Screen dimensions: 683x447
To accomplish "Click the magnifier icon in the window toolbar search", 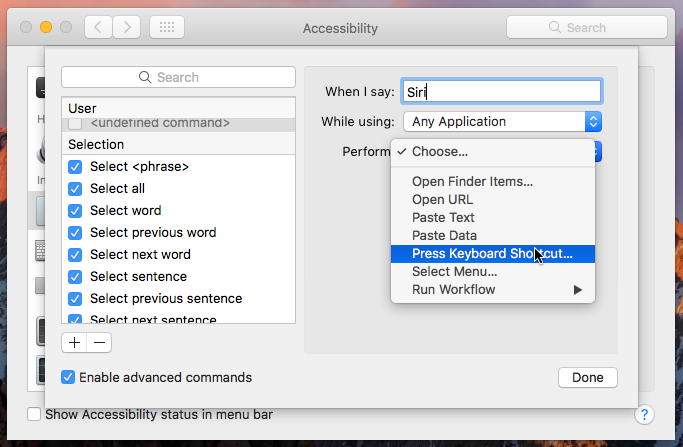I will (x=555, y=27).
